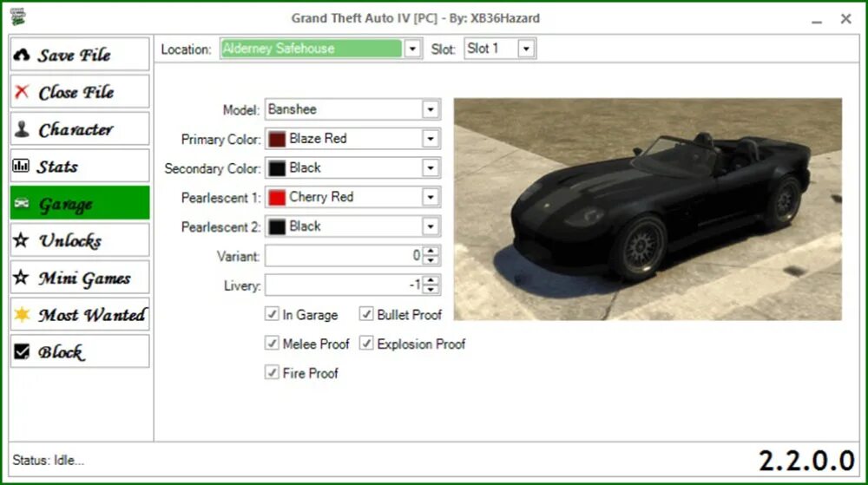Viewport: 868px width, 485px height.
Task: Increase the Variant value with up arrow
Action: tap(431, 251)
